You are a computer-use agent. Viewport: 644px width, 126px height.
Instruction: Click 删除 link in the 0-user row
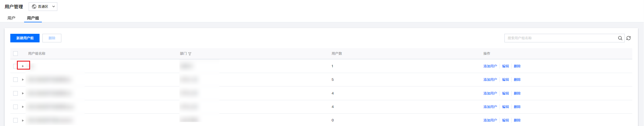(517, 120)
